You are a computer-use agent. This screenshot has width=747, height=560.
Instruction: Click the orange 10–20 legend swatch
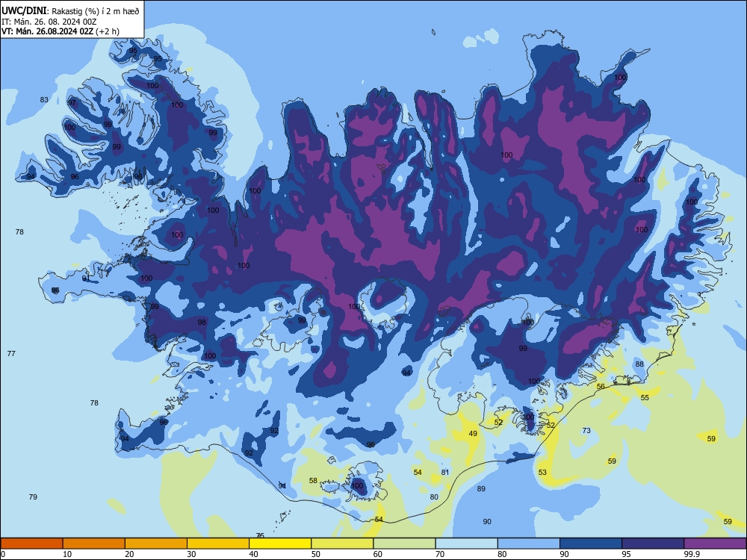94,544
